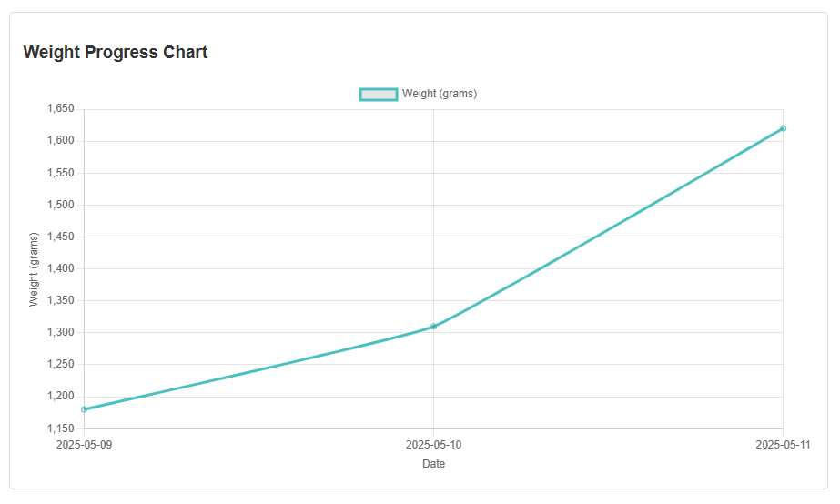Click the vertical Weight (grams) axis title
Screen dimensions: 840x504
tap(34, 269)
